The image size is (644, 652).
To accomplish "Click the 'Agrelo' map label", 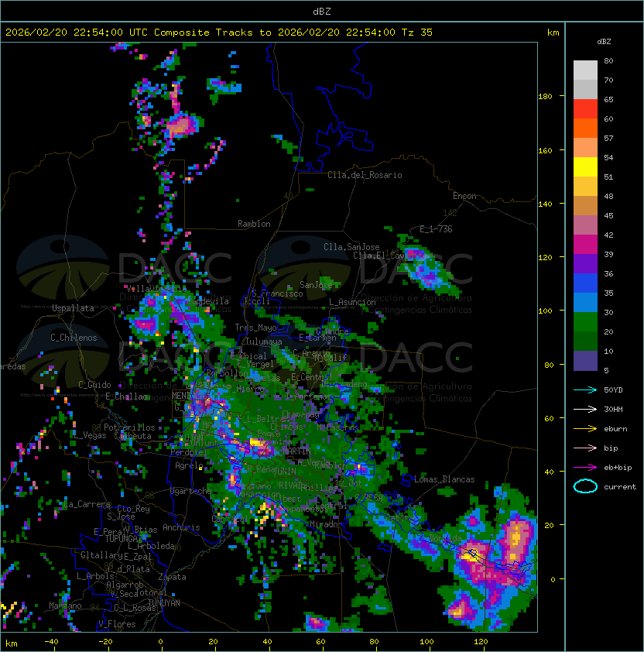I will click(x=189, y=465).
